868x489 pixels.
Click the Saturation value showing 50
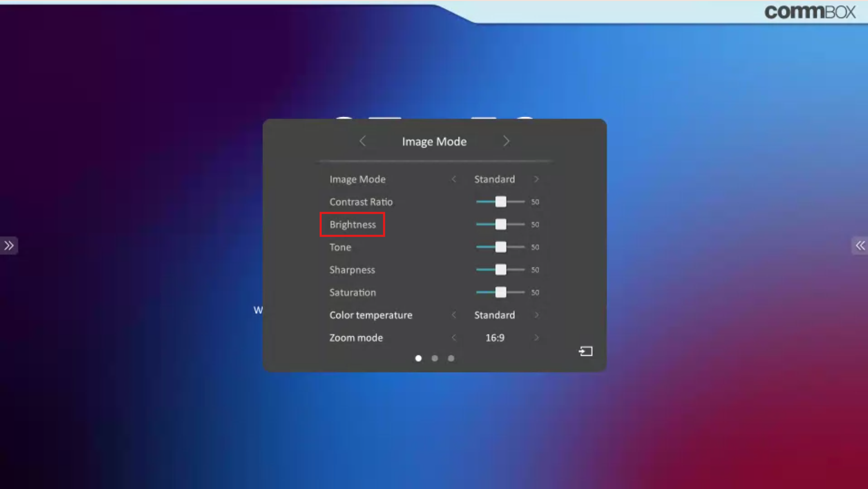[x=535, y=292]
